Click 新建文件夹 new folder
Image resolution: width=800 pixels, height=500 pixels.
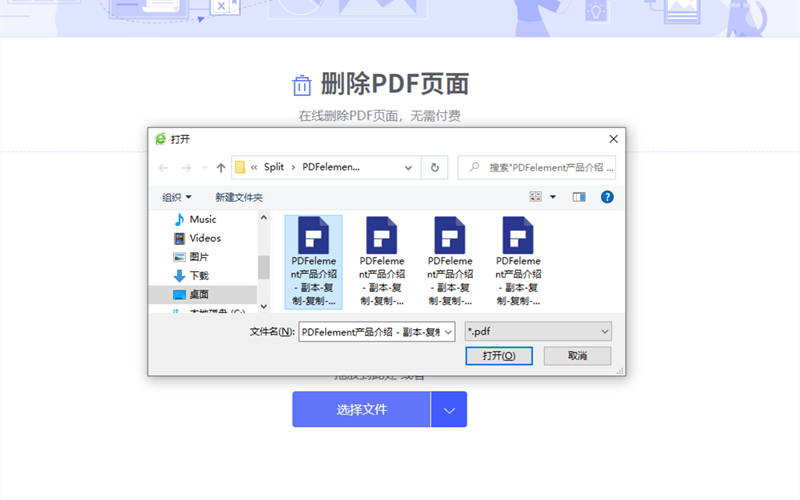point(239,197)
